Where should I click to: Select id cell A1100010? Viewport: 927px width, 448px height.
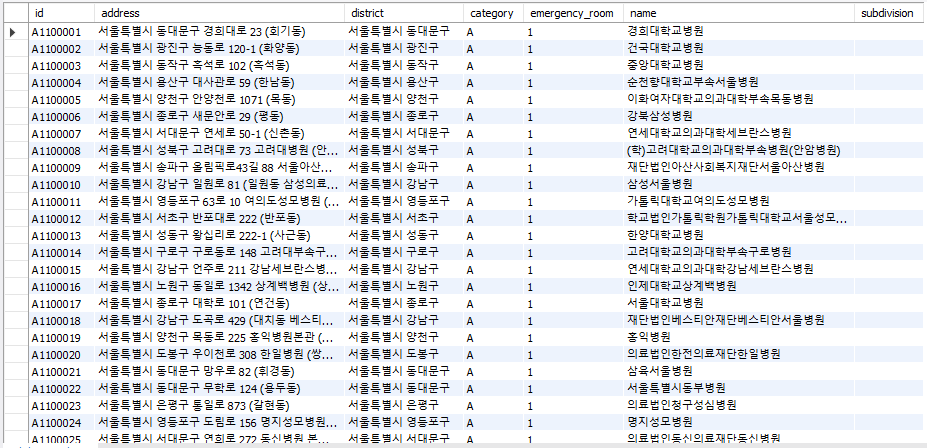tap(60, 184)
